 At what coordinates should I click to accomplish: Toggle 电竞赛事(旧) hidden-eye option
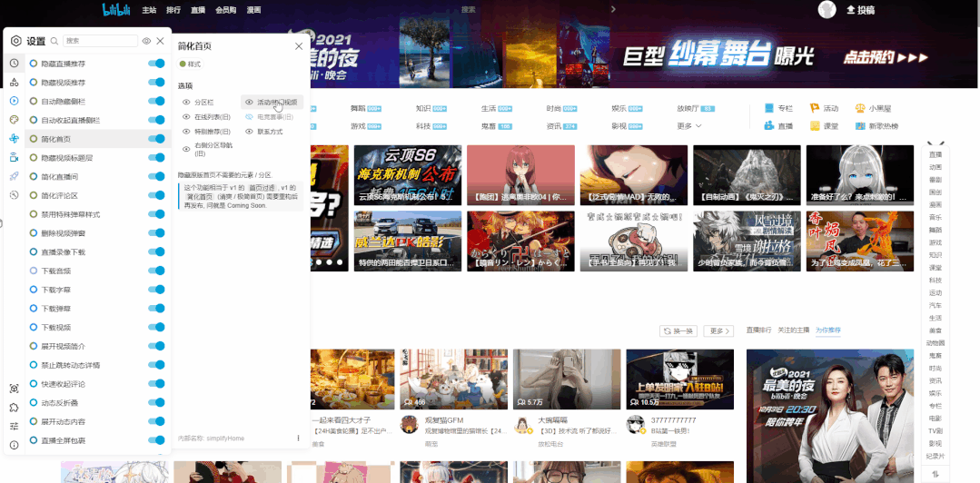[x=272, y=117]
